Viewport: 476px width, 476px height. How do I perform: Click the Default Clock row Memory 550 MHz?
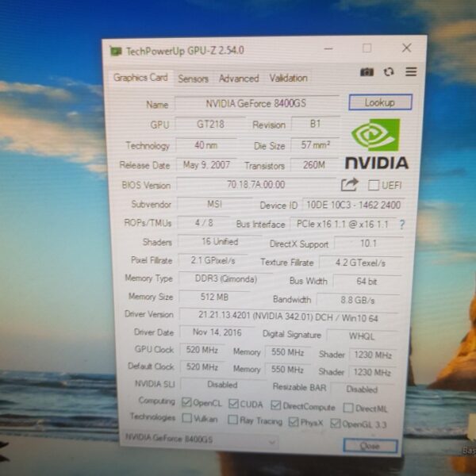287,370
